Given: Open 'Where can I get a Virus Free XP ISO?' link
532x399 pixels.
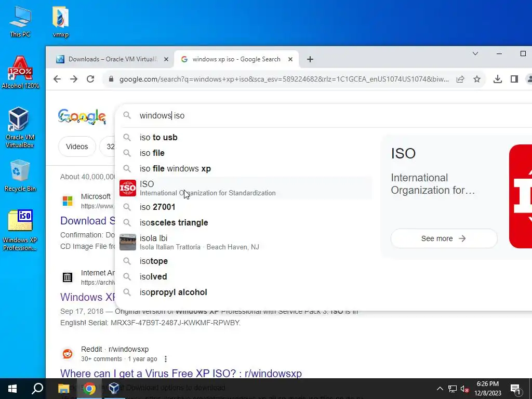Looking at the screenshot, I should (x=181, y=373).
